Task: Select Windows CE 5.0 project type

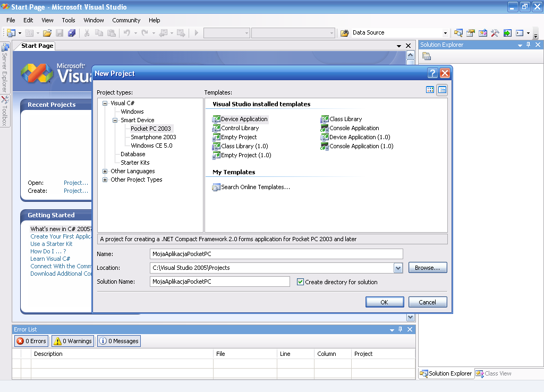Action: (x=151, y=146)
